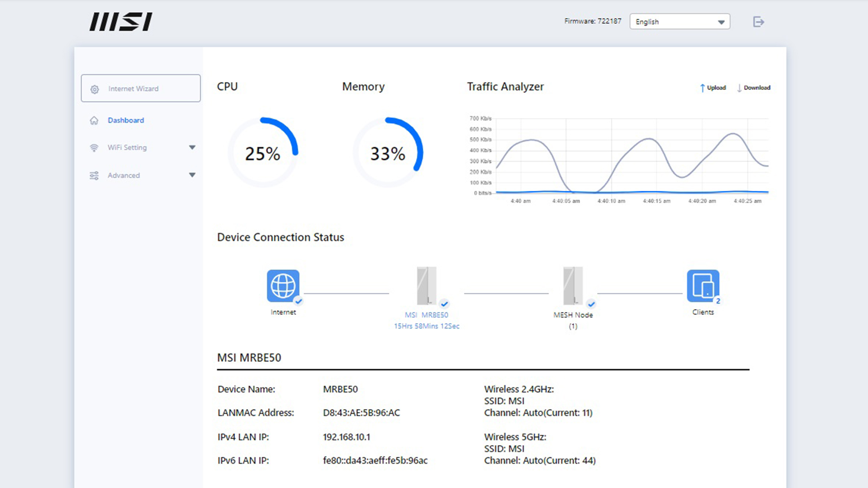
Task: Click the Internet Wizard gear icon
Action: 95,89
